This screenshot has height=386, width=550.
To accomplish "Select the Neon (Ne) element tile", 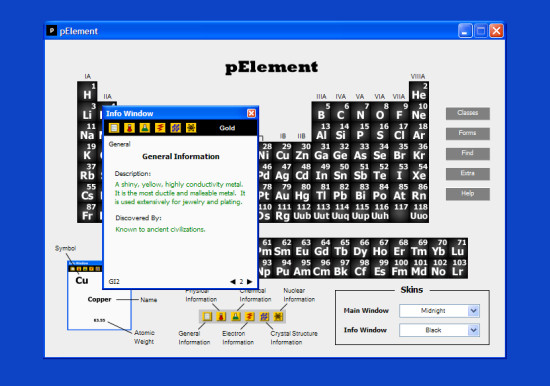I will [419, 112].
